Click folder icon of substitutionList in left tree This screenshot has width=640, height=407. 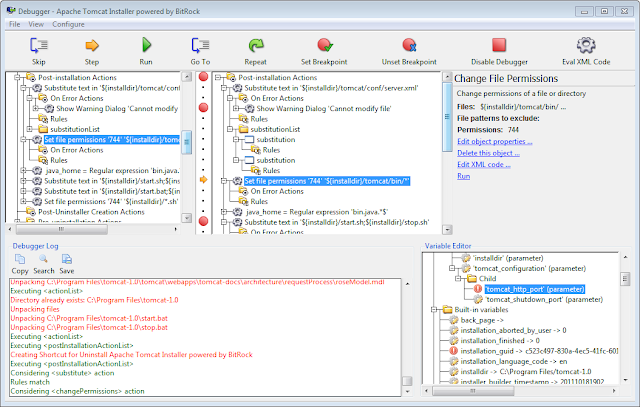(x=43, y=129)
